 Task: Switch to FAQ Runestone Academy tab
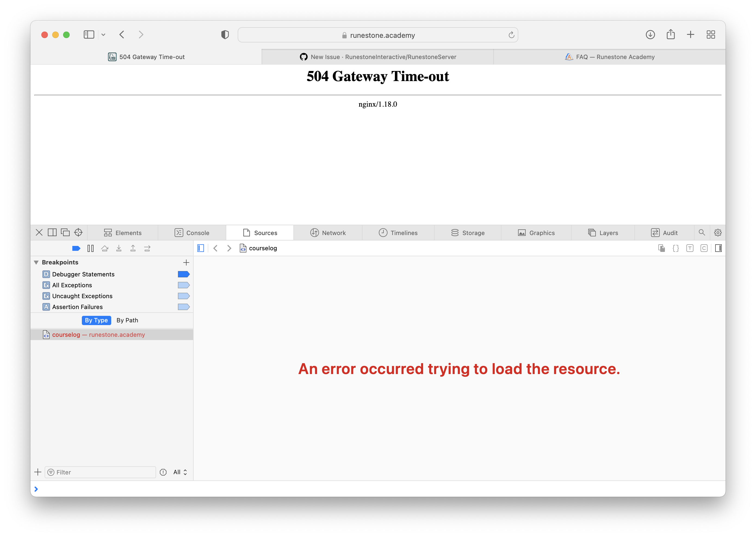click(610, 57)
